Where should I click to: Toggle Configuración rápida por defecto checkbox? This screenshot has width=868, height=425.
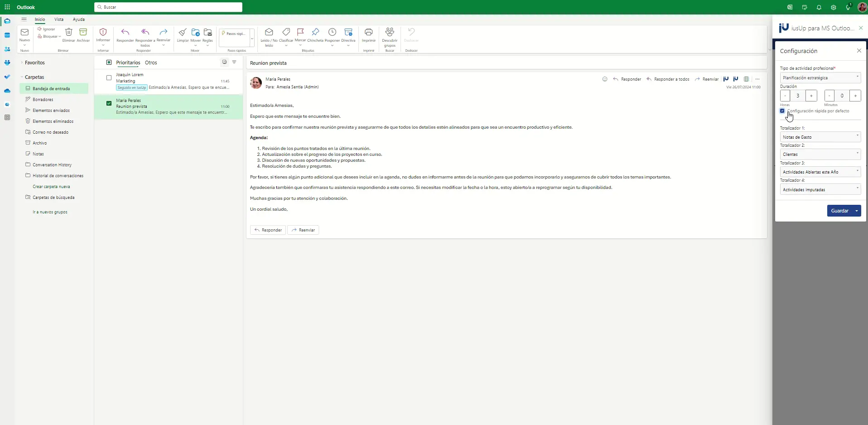[782, 111]
